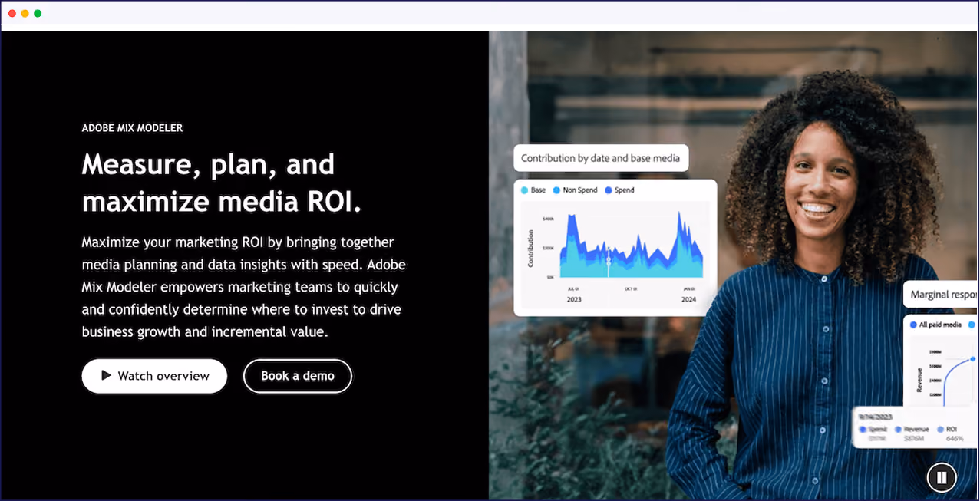Select the ADOBE MIX MODELER label
The height and width of the screenshot is (501, 980).
point(132,128)
